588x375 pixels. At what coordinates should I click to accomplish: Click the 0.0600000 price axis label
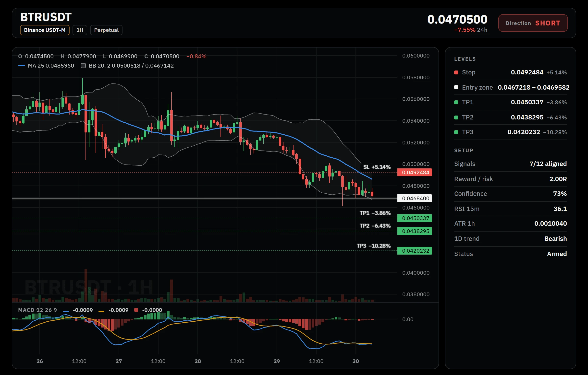416,56
